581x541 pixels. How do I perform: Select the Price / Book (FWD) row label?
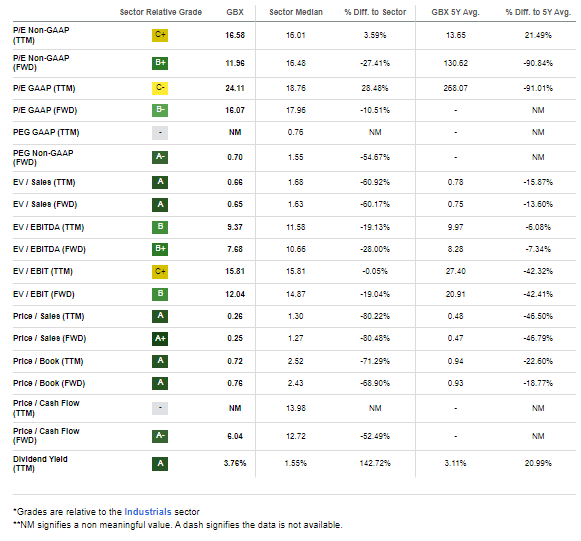49,383
